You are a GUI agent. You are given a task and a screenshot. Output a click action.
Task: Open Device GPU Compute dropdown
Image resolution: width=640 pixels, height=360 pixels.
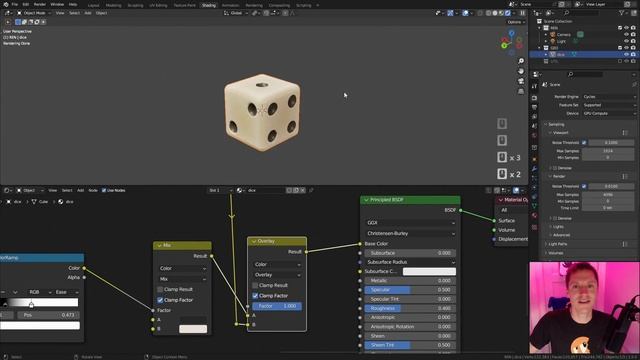coord(609,113)
